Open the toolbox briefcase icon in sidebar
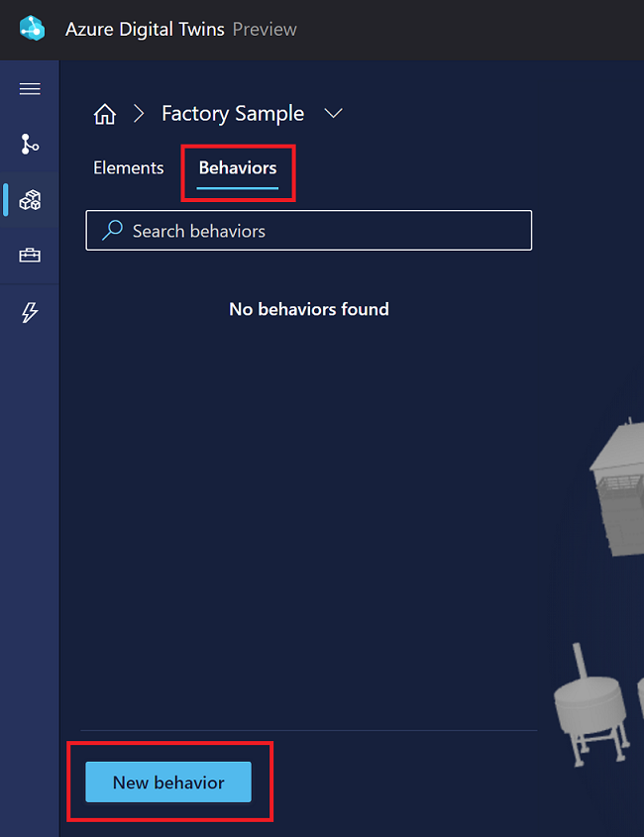The image size is (644, 837). (x=30, y=256)
